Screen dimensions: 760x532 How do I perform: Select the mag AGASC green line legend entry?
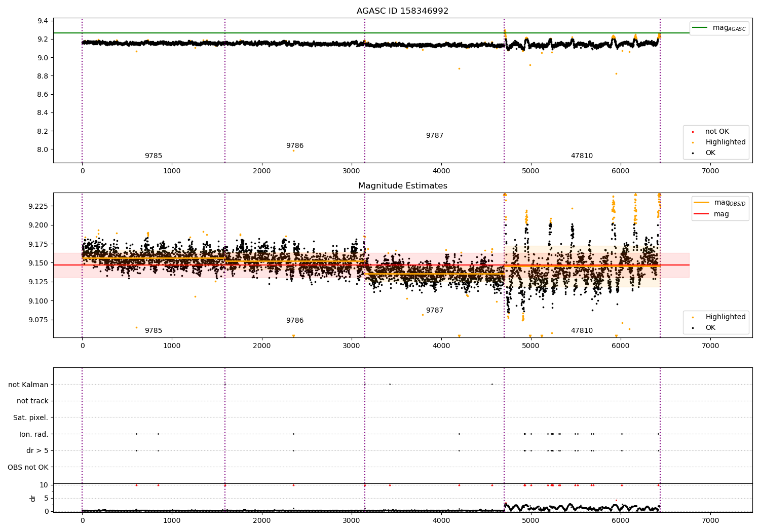click(719, 28)
